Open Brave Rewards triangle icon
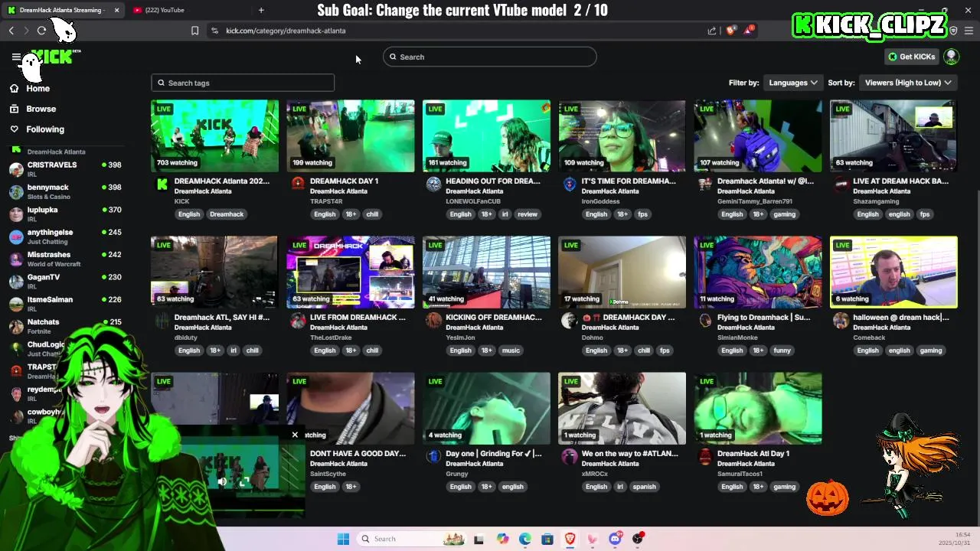 pyautogui.click(x=749, y=31)
